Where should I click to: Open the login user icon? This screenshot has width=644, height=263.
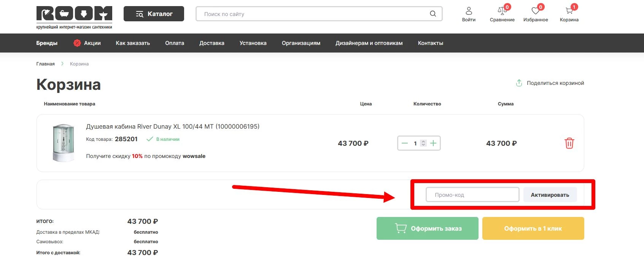coord(469,11)
